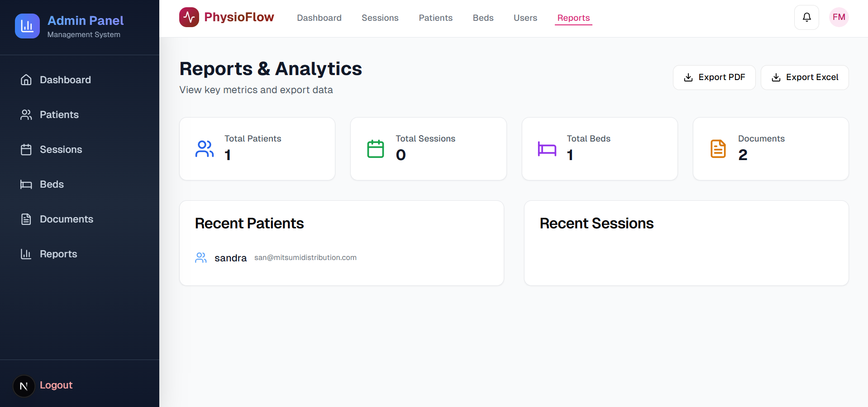Export the report as PDF
Viewport: 868px width, 407px height.
pyautogui.click(x=714, y=77)
